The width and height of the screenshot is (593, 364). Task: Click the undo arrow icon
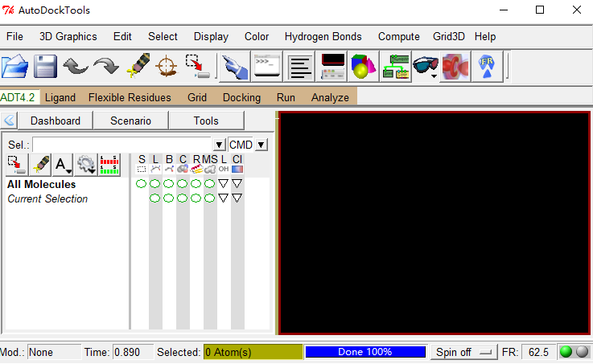(x=76, y=67)
